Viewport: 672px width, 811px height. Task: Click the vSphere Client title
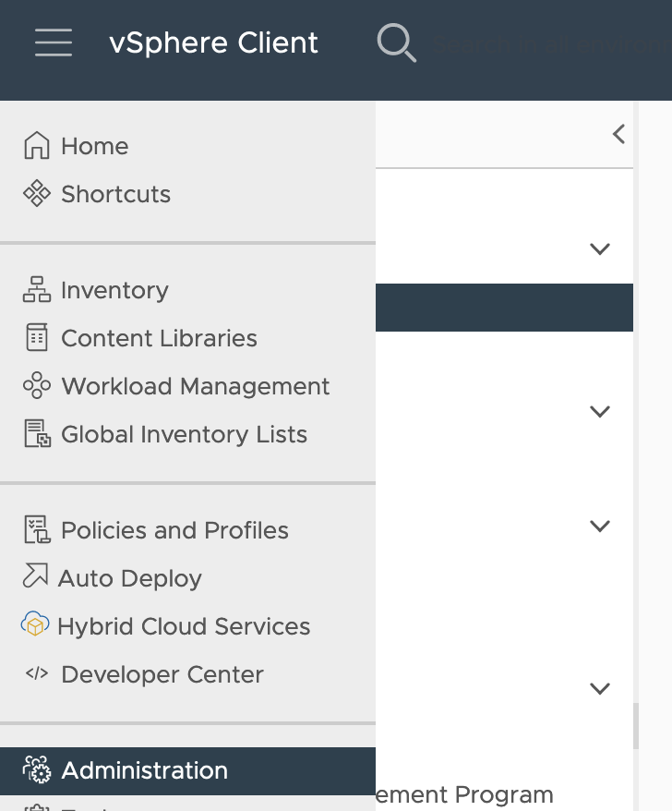[x=213, y=43]
